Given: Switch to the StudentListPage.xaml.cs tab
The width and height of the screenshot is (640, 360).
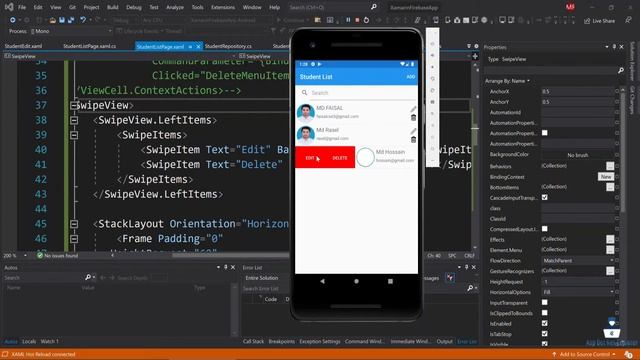Looking at the screenshot, I should point(90,46).
